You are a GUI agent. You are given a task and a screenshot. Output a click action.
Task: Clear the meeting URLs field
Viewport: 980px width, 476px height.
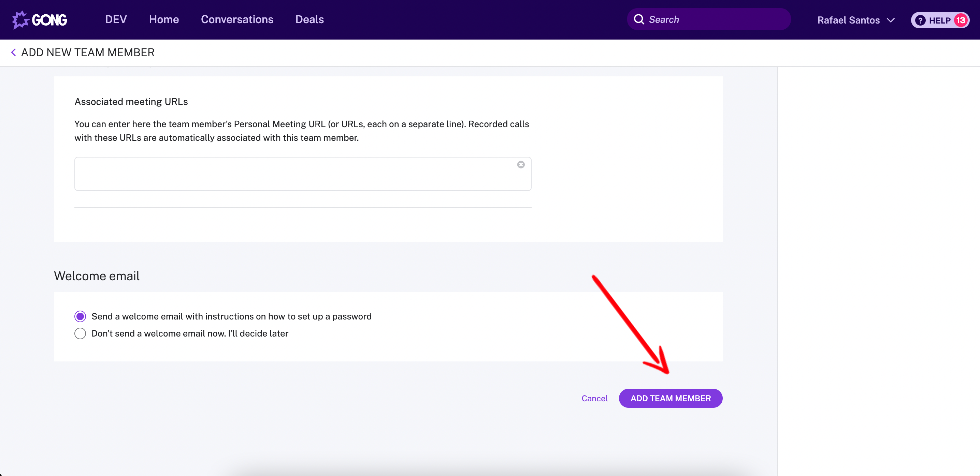pos(521,165)
